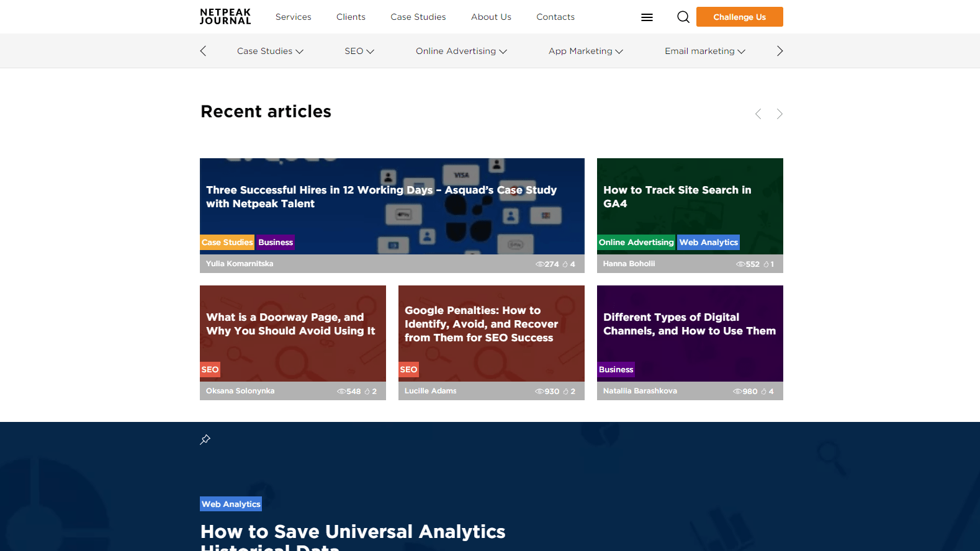Click likes icon on Digital Channels article
980x551 pixels.
[x=764, y=392]
